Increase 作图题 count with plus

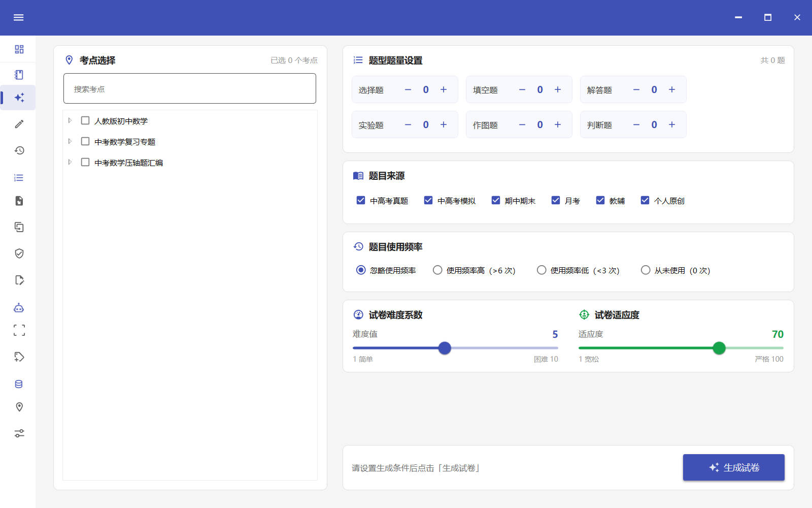click(x=558, y=124)
